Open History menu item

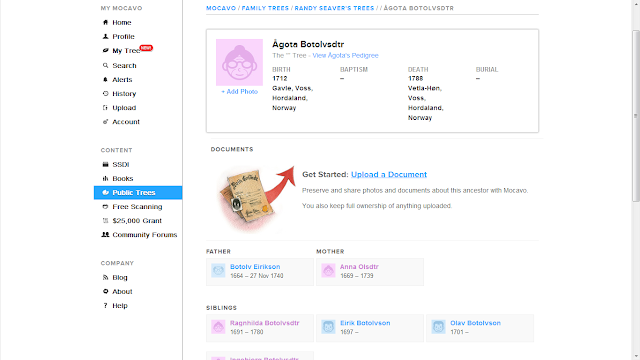point(124,93)
